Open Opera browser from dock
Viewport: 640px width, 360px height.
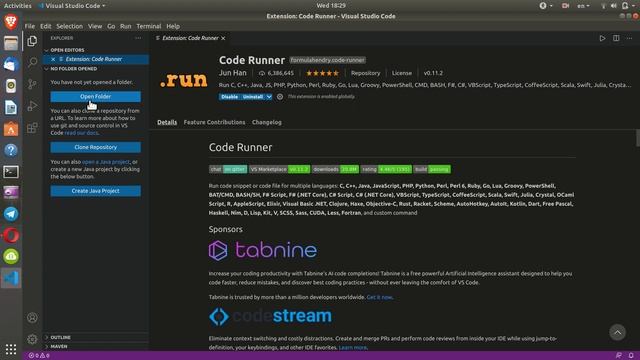click(11, 236)
